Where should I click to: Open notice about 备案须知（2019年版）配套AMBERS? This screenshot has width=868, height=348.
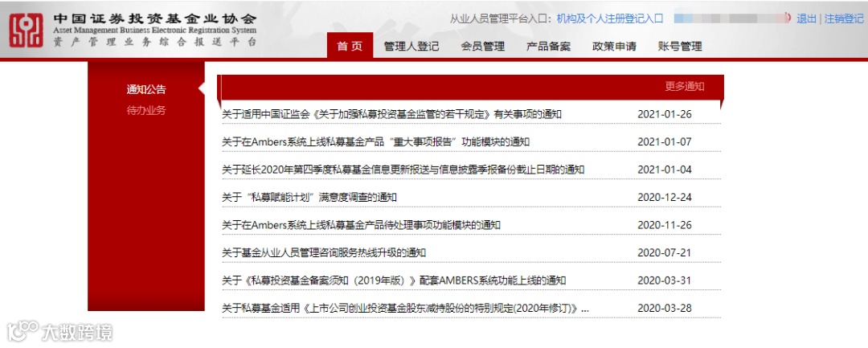pyautogui.click(x=394, y=280)
